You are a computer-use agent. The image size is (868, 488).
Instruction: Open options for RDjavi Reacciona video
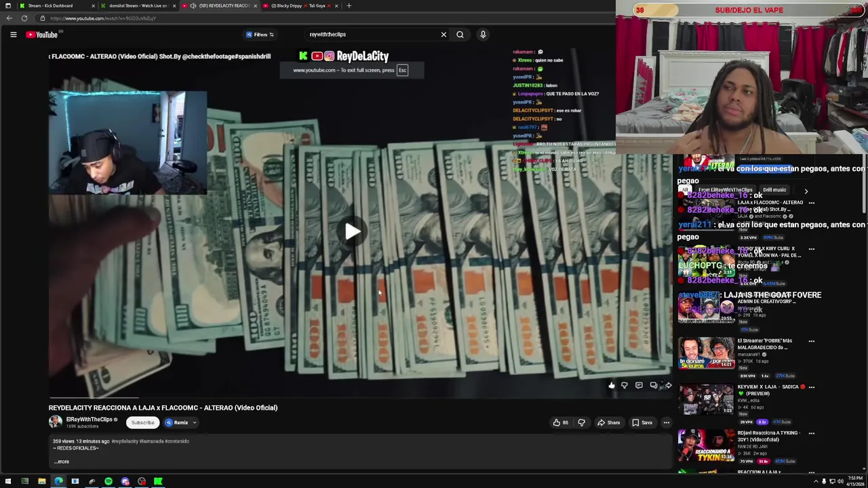point(812,433)
